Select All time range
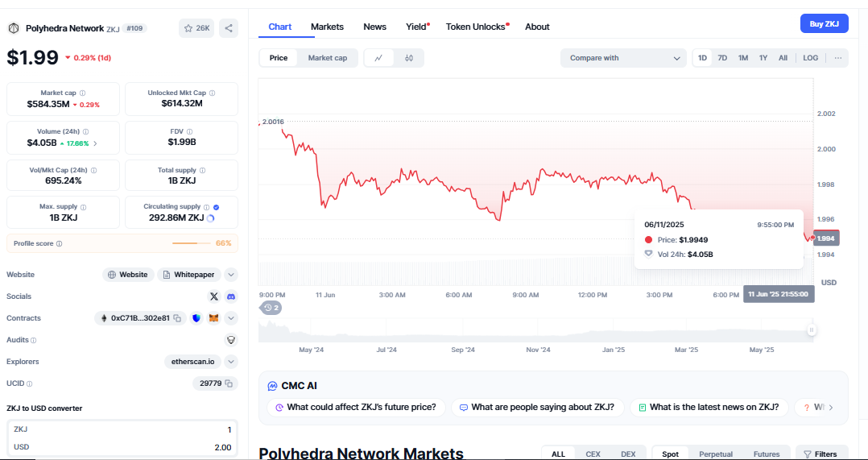This screenshot has width=868, height=460. pyautogui.click(x=783, y=58)
